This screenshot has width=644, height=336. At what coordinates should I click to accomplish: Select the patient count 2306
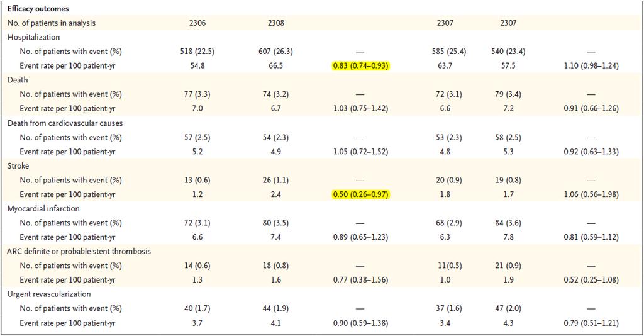coord(197,23)
